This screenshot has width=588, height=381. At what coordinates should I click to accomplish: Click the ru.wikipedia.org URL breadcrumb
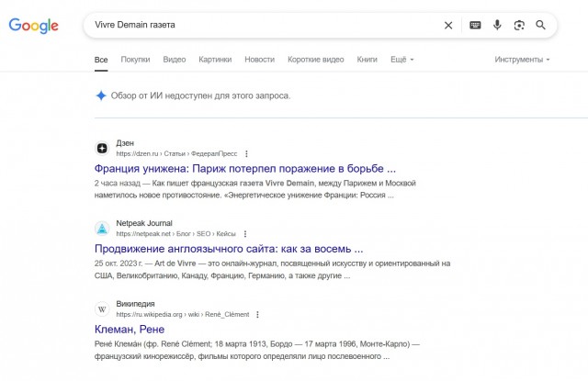(183, 314)
